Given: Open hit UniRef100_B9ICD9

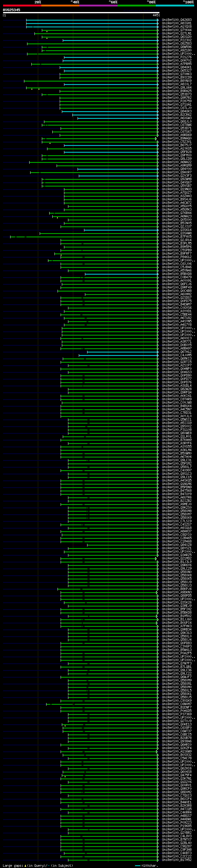Looking at the screenshot, I should 176,78.
